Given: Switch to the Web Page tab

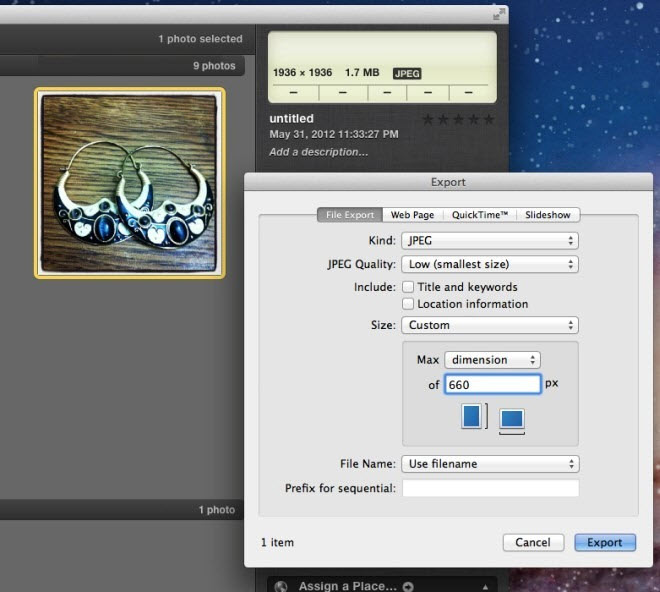Looking at the screenshot, I should (412, 215).
